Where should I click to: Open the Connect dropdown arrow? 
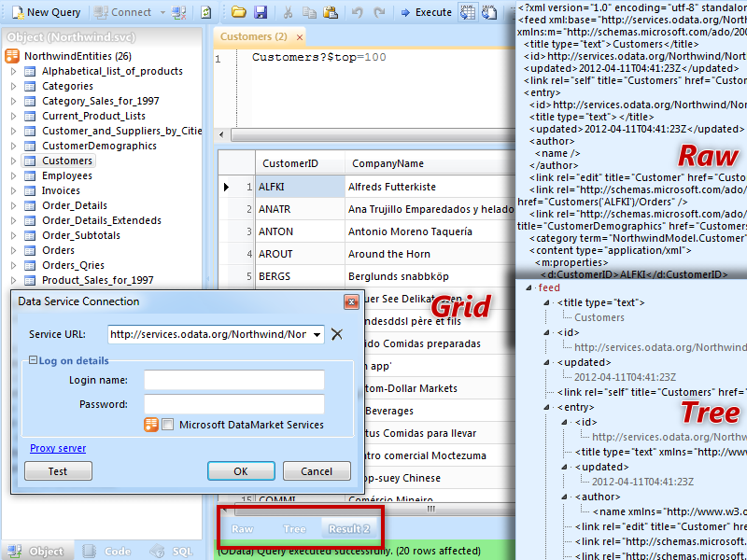click(162, 12)
